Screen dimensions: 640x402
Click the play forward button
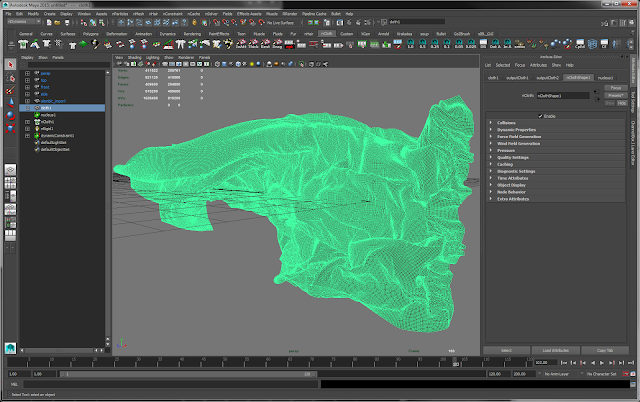(602, 363)
